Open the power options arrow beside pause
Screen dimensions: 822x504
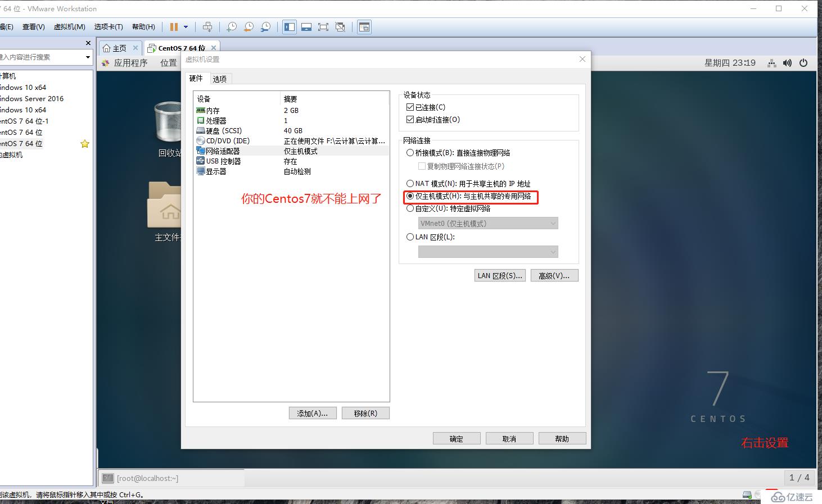pos(186,27)
